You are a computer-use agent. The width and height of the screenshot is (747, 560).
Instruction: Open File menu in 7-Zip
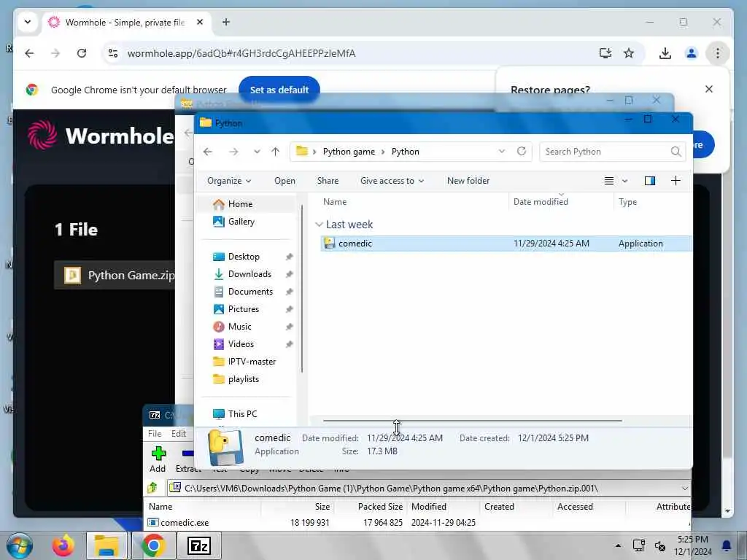[x=155, y=433]
